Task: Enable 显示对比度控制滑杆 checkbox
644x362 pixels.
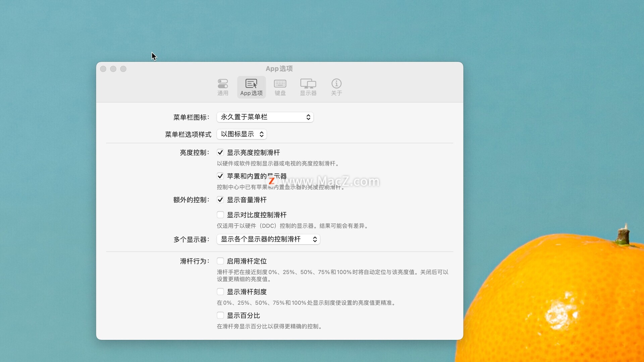Action: point(220,215)
